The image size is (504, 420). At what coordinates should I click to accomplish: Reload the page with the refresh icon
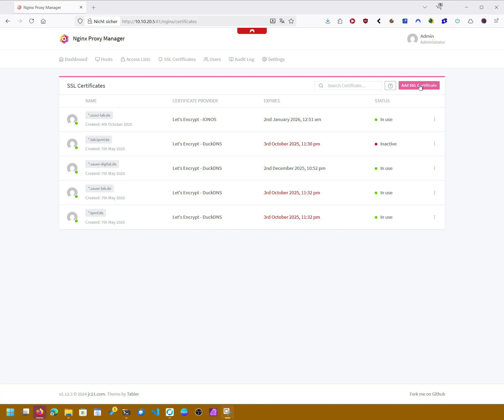tap(32, 21)
